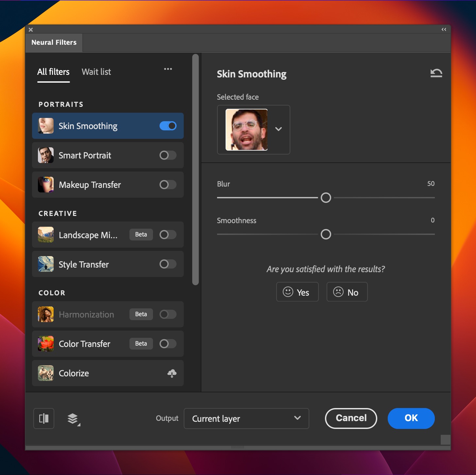Select the Skin Smoothing filter label
Viewport: 476px width, 475px height.
click(88, 126)
